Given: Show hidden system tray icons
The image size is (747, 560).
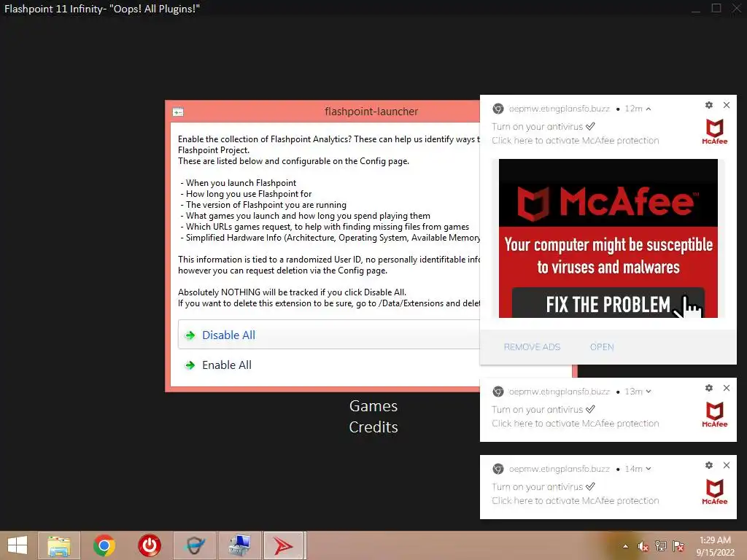Looking at the screenshot, I should [625, 546].
